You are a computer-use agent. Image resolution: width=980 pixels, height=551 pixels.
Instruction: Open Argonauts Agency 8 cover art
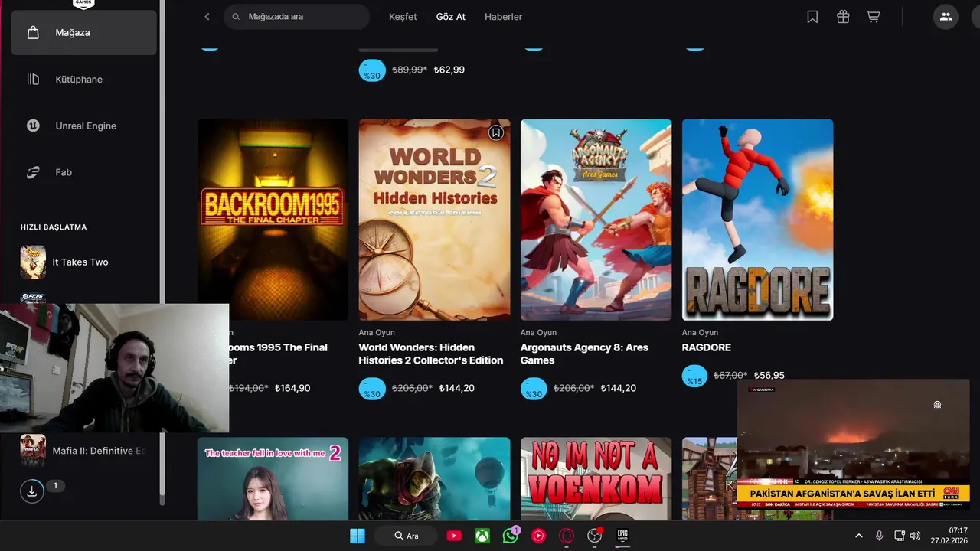[596, 220]
